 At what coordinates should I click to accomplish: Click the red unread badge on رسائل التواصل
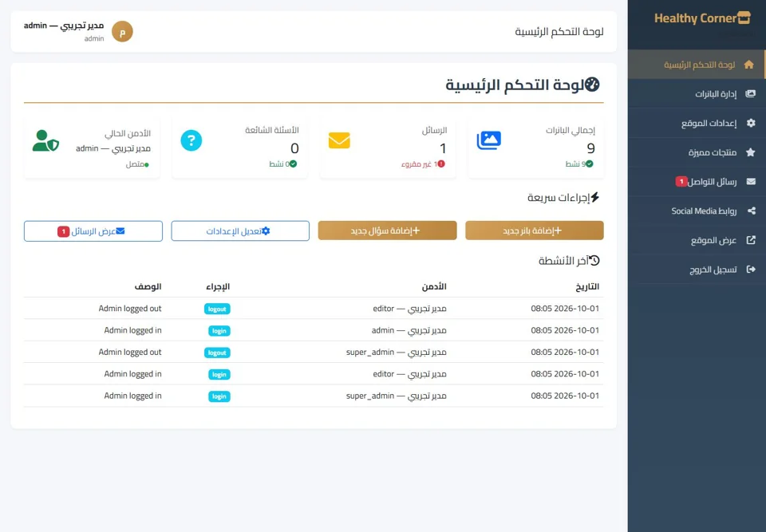click(681, 181)
